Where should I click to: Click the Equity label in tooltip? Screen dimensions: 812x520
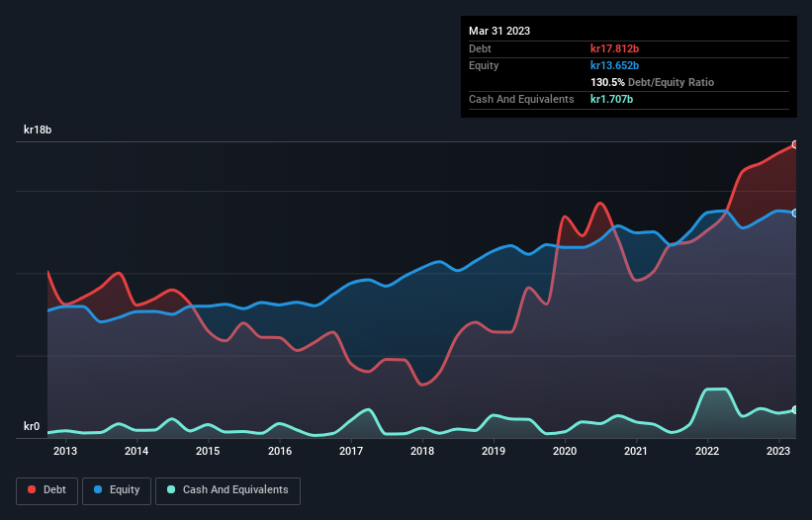[484, 65]
